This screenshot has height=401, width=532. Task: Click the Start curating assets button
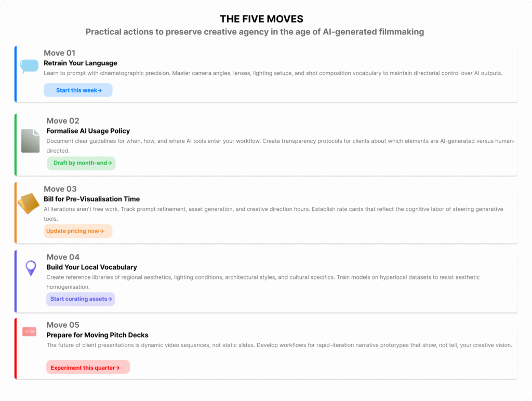[x=81, y=299]
